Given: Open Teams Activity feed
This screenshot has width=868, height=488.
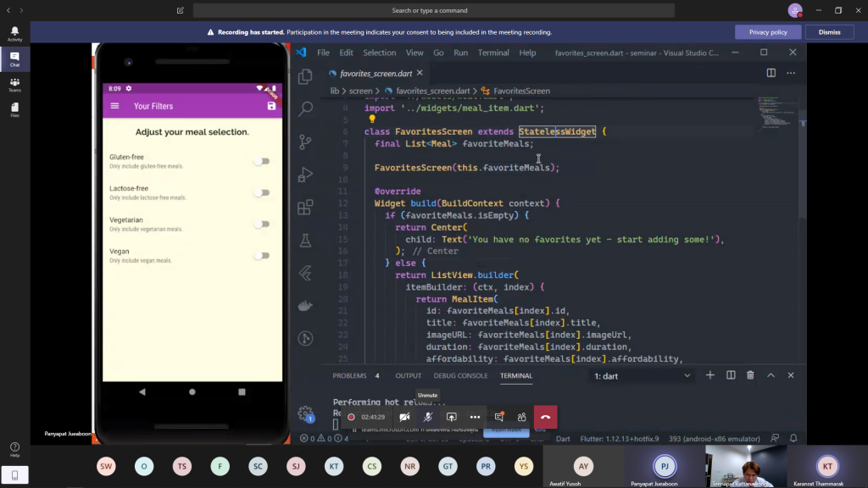Looking at the screenshot, I should (14, 34).
